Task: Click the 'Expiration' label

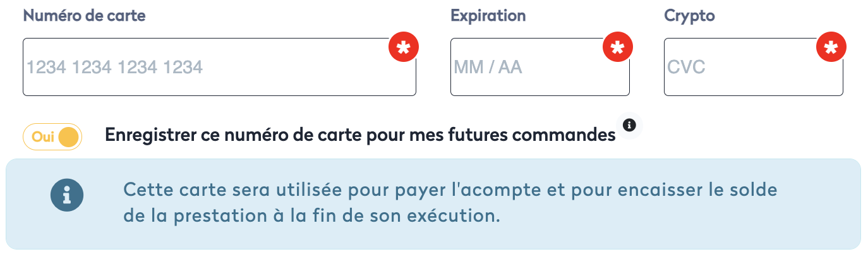Action: [x=488, y=16]
